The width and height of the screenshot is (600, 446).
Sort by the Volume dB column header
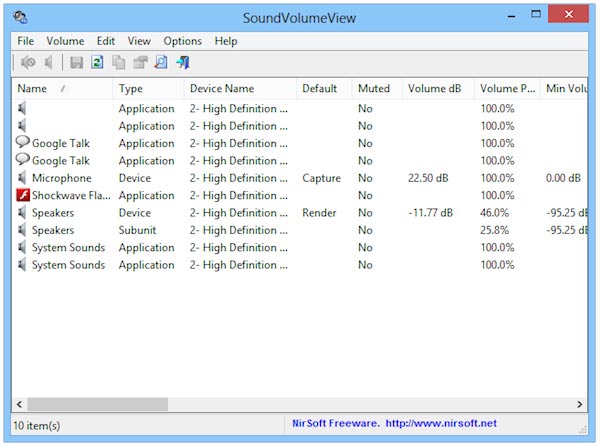point(438,89)
